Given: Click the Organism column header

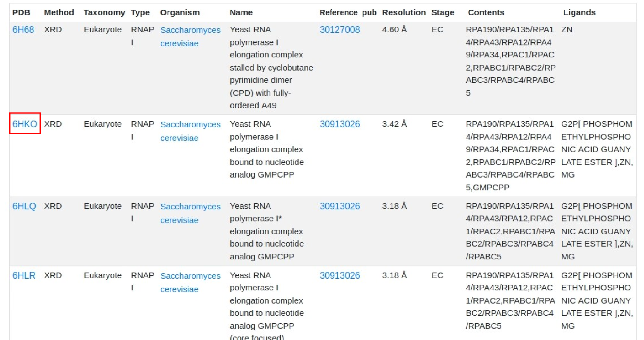Looking at the screenshot, I should [180, 12].
